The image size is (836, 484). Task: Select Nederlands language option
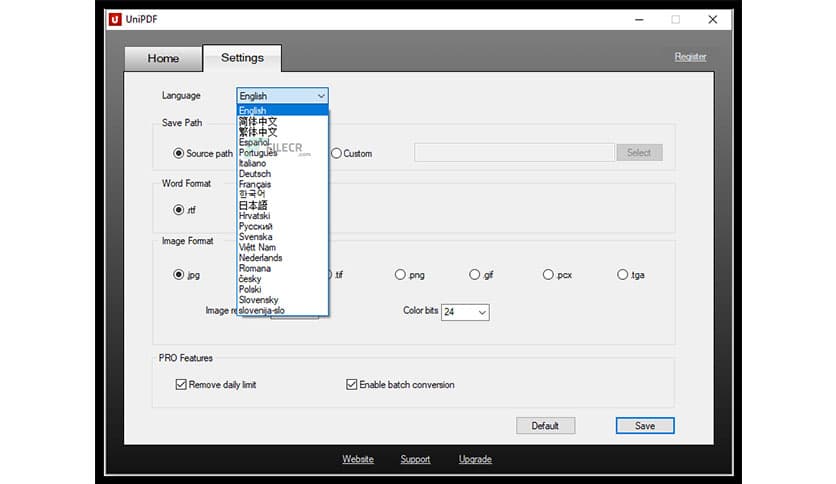pyautogui.click(x=283, y=258)
